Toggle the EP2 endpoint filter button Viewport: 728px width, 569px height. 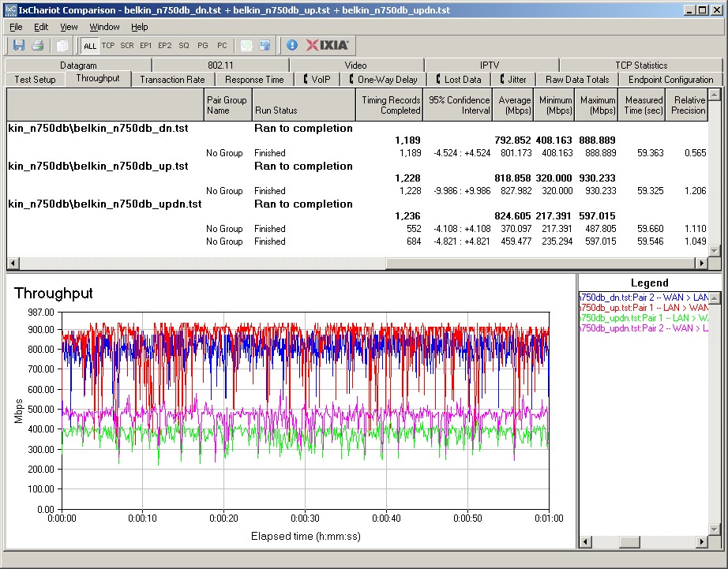(x=165, y=46)
